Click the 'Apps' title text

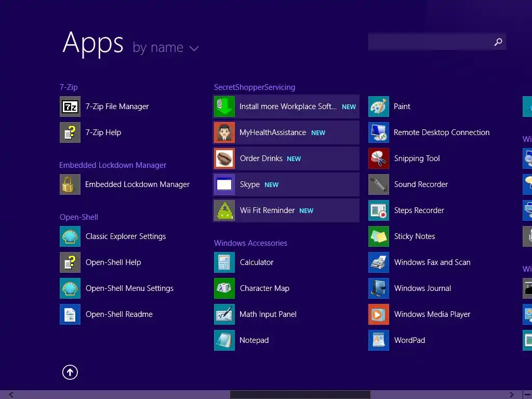tap(93, 44)
